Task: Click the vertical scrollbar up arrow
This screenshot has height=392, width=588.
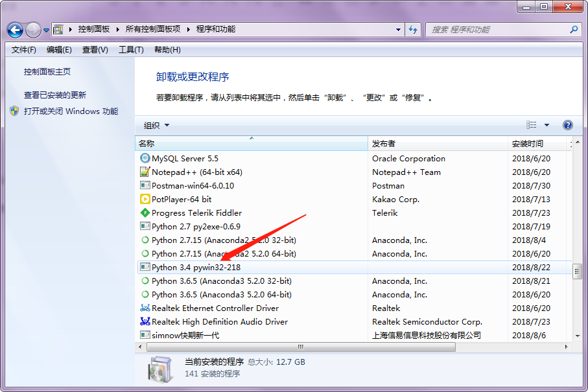Action: coord(578,142)
